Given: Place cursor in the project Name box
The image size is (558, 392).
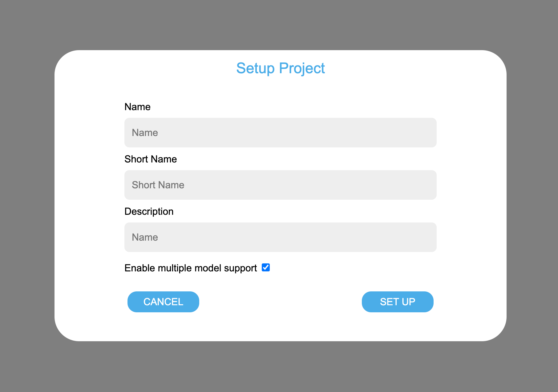Looking at the screenshot, I should click(280, 133).
